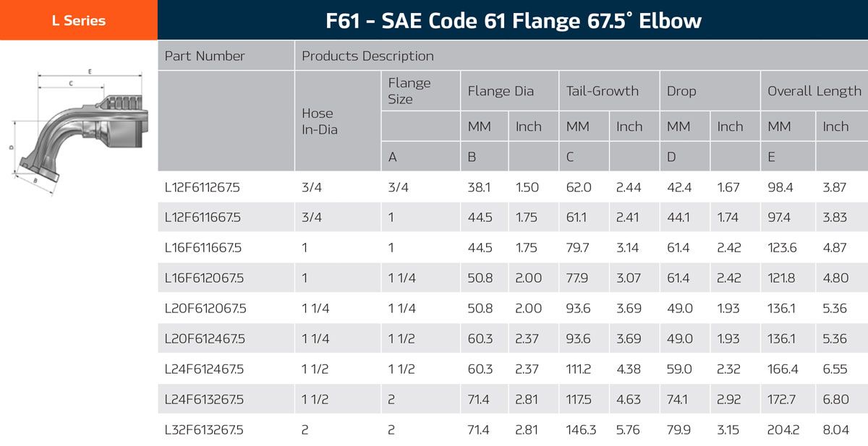Screen dimensions: 868x446
Task: Click the Tail-Growth column header
Action: point(602,91)
